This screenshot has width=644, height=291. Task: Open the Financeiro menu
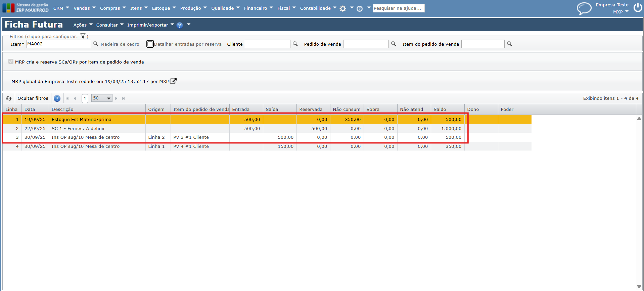(x=258, y=8)
